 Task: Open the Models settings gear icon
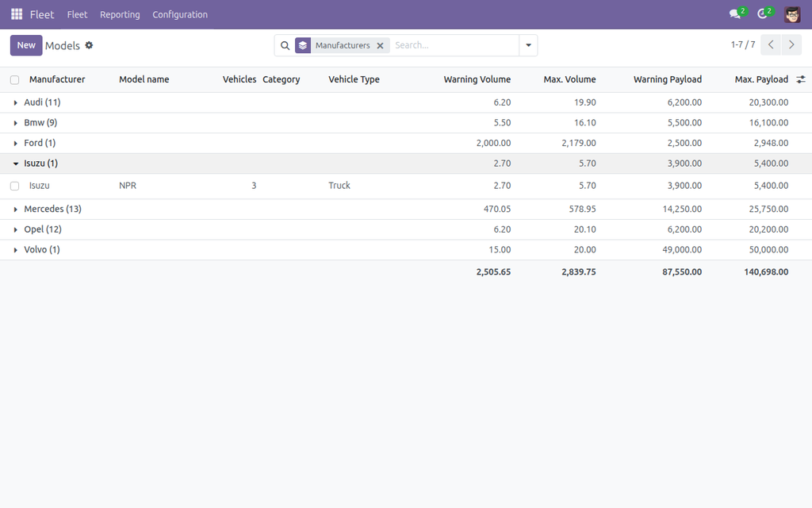(x=89, y=45)
